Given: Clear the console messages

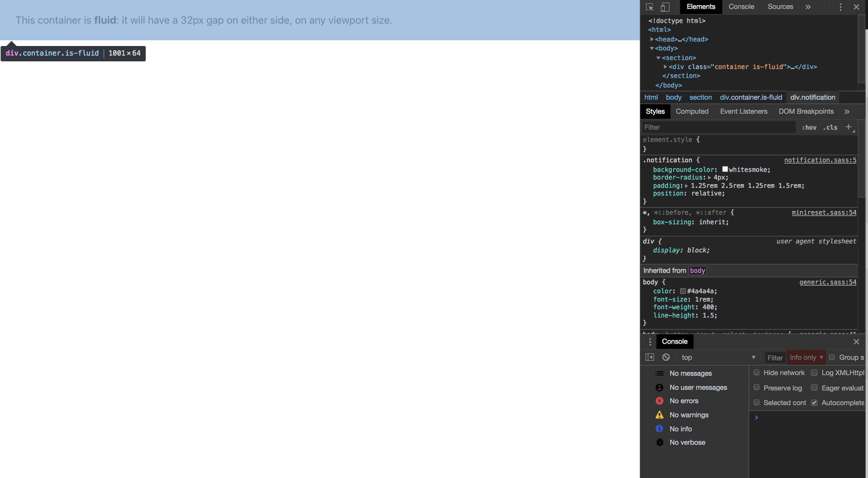Looking at the screenshot, I should [x=666, y=357].
